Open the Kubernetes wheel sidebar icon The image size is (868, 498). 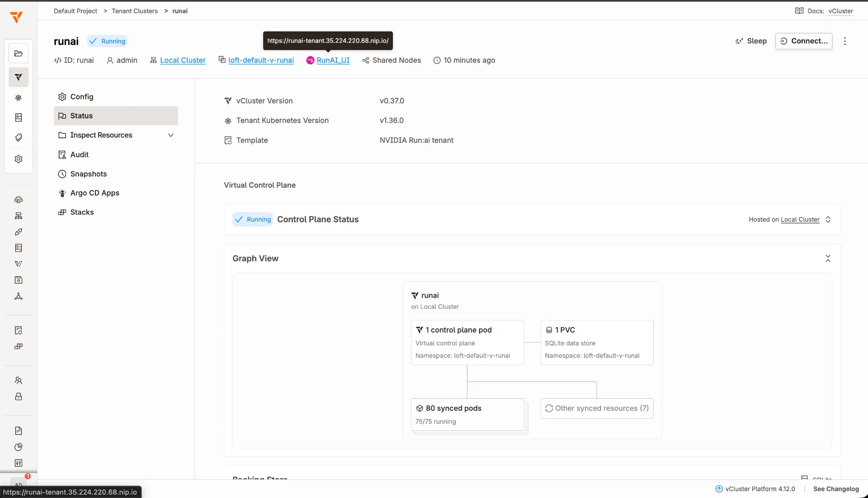(x=18, y=98)
